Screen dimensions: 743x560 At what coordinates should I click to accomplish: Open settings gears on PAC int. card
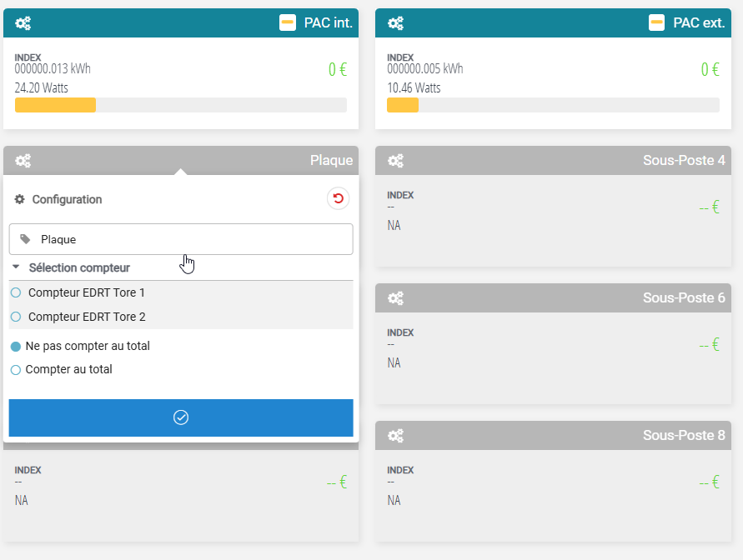23,23
